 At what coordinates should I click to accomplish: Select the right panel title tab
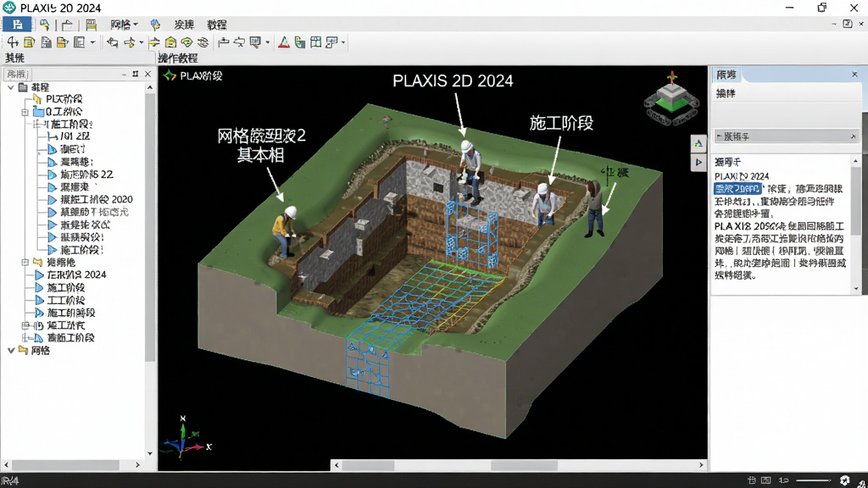click(x=726, y=75)
